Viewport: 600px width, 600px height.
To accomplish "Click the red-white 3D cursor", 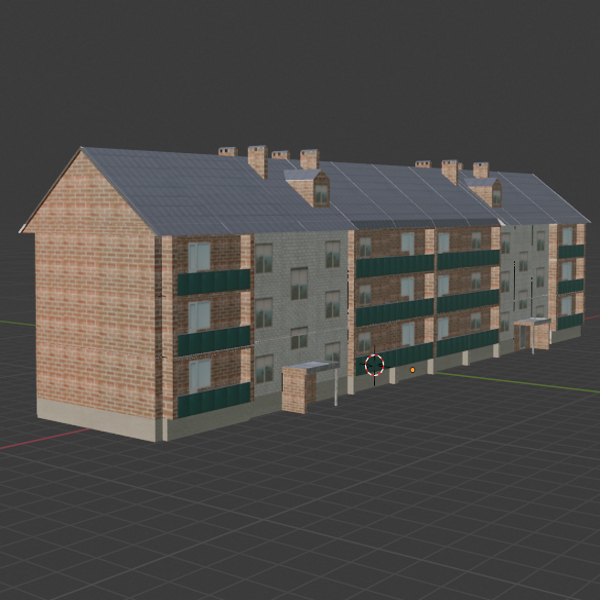I will pos(374,365).
